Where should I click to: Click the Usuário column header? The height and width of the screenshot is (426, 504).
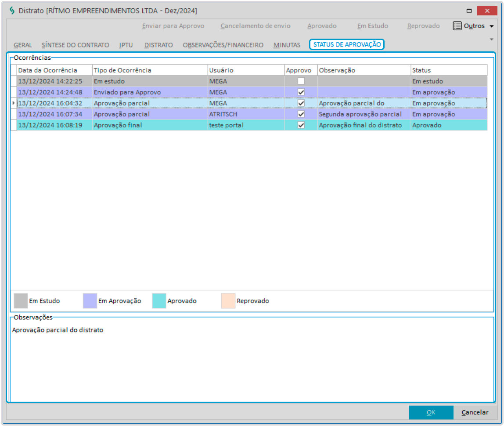[246, 70]
